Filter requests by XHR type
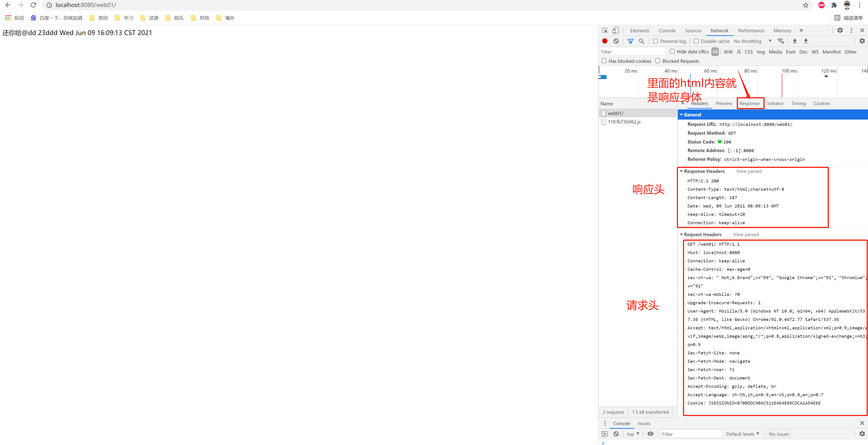Viewport: 868px width, 445px height. [728, 52]
